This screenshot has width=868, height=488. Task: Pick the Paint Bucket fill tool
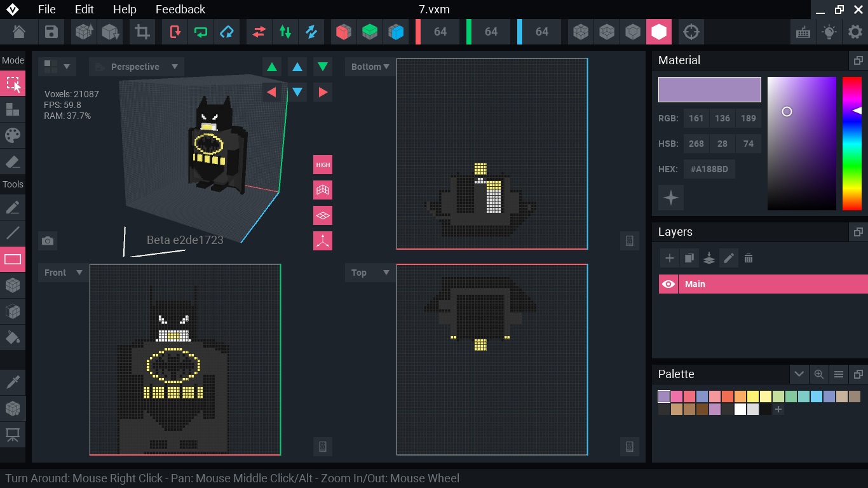click(13, 337)
